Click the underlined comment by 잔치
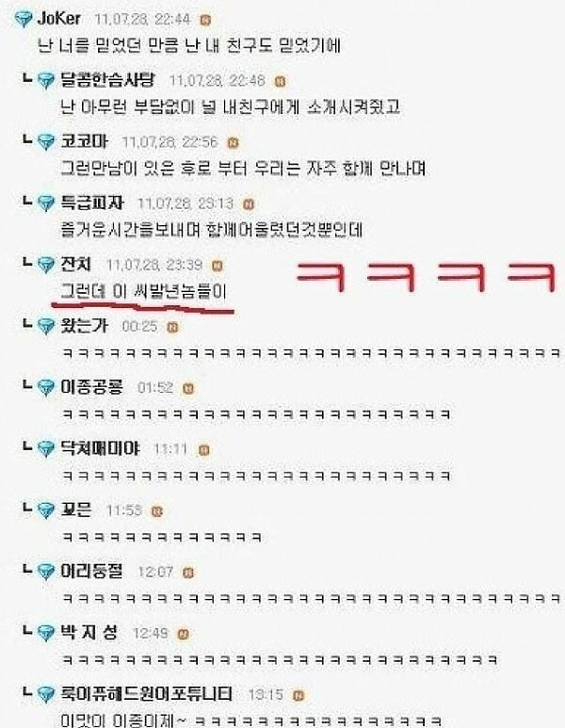The width and height of the screenshot is (565, 728). (x=143, y=292)
